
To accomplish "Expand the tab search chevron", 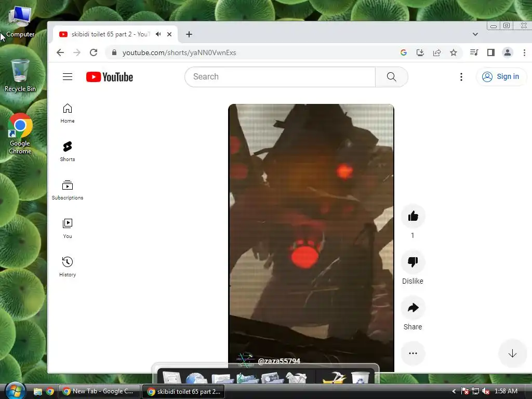I will (x=475, y=34).
